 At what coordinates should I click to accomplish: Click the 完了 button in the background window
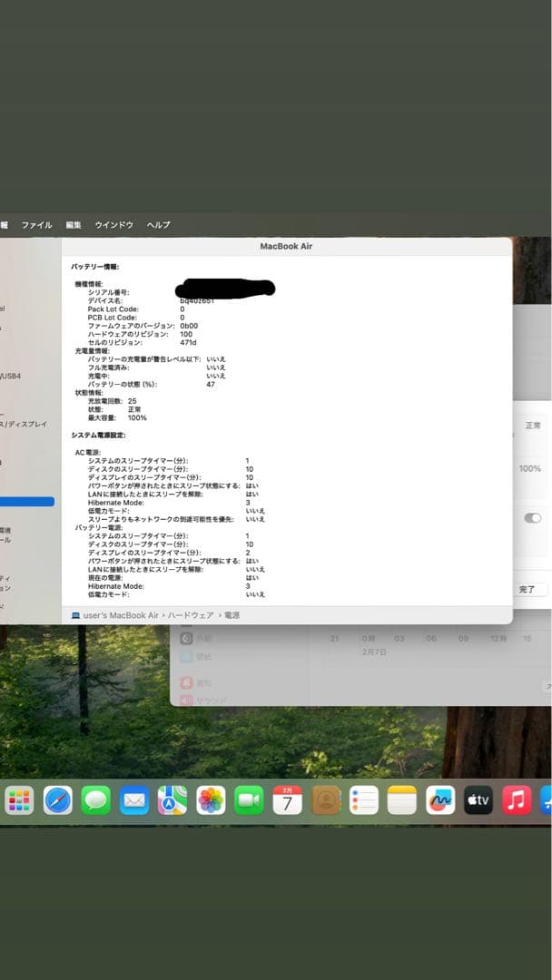coord(527,590)
